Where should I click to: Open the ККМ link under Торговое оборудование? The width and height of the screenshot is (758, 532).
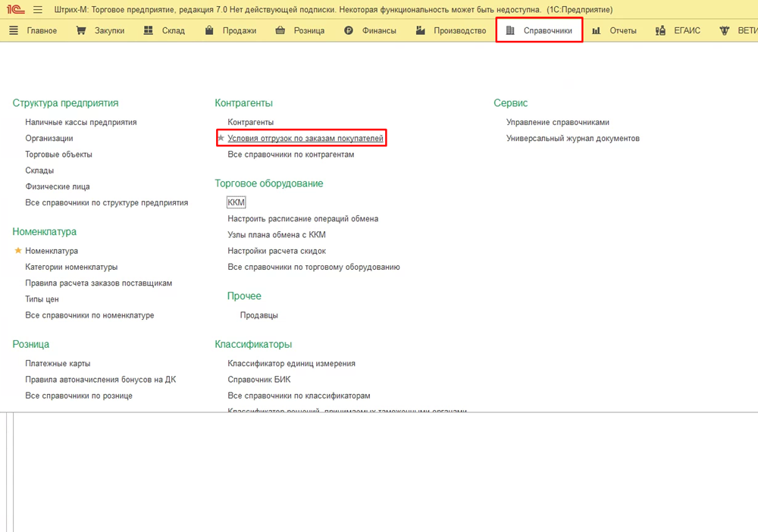[x=236, y=202]
